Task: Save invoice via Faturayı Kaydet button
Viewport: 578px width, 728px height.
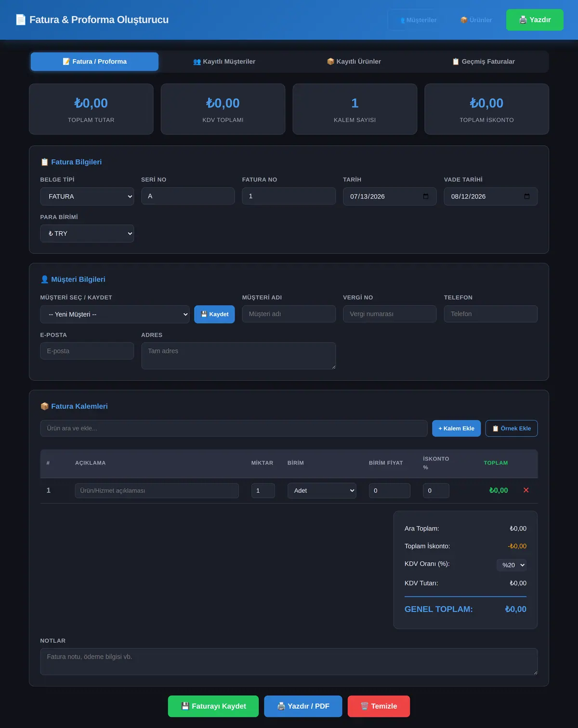Action: click(213, 706)
